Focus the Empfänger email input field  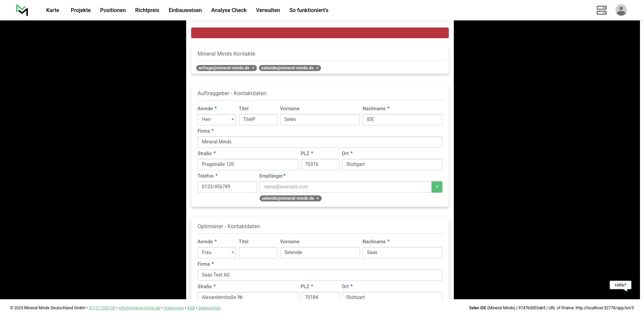point(345,187)
